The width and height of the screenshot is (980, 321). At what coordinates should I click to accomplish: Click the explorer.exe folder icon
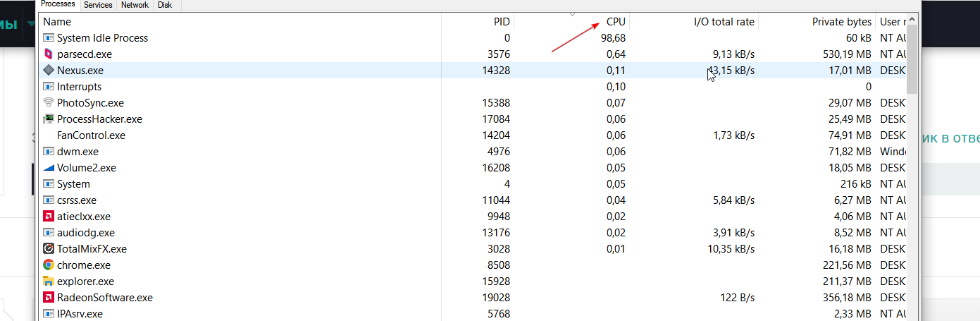tap(49, 281)
